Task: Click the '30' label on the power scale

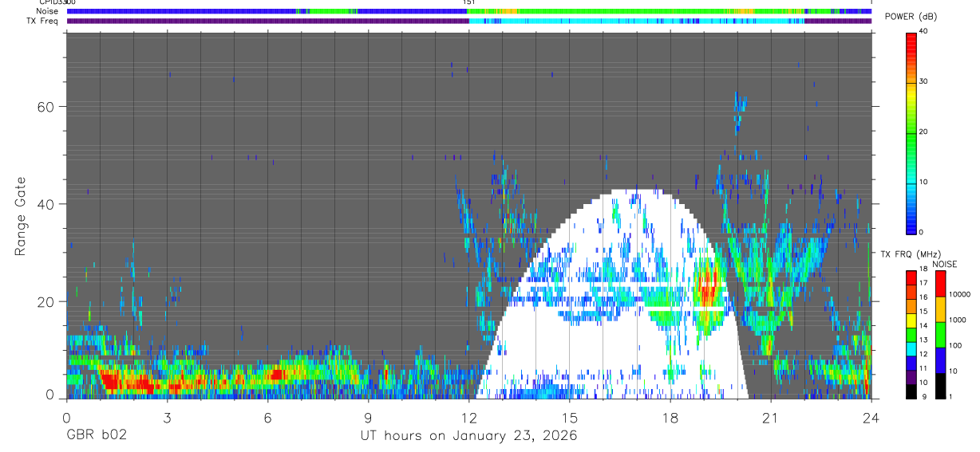Action: click(924, 81)
